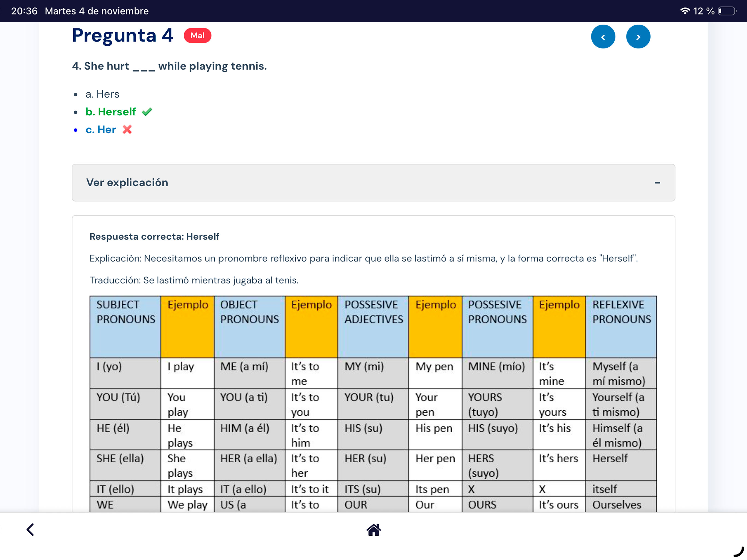
Task: Tap OBJECT PRONOUNS table header
Action: click(249, 326)
